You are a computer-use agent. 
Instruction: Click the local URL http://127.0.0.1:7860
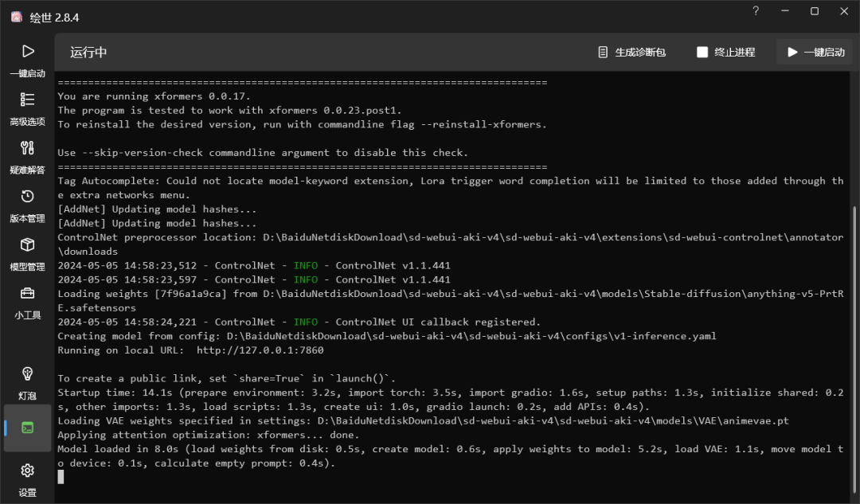[x=260, y=350]
